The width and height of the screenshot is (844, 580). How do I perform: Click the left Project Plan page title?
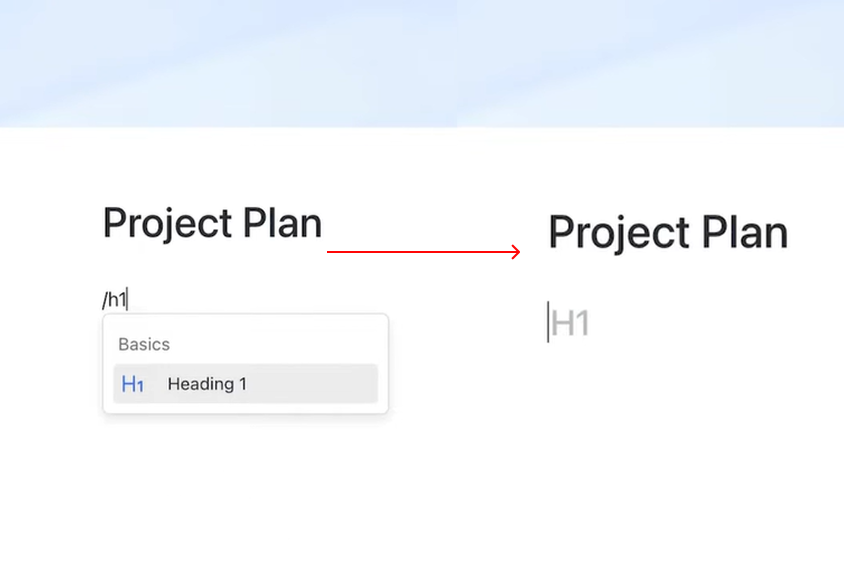(x=212, y=223)
